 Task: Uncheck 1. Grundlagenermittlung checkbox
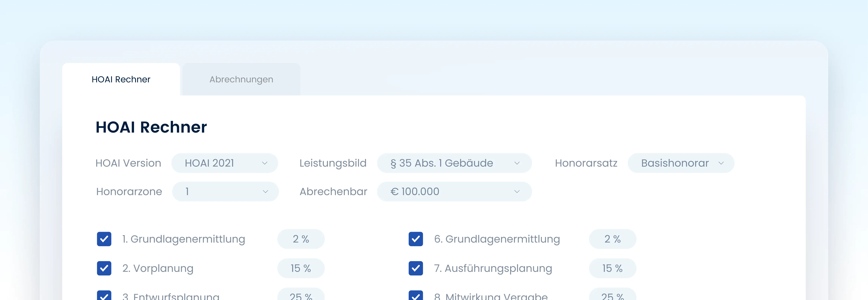(x=104, y=239)
